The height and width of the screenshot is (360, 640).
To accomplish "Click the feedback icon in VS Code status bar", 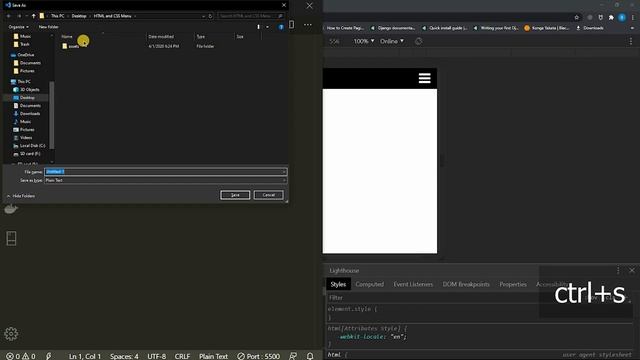I will pos(293,356).
